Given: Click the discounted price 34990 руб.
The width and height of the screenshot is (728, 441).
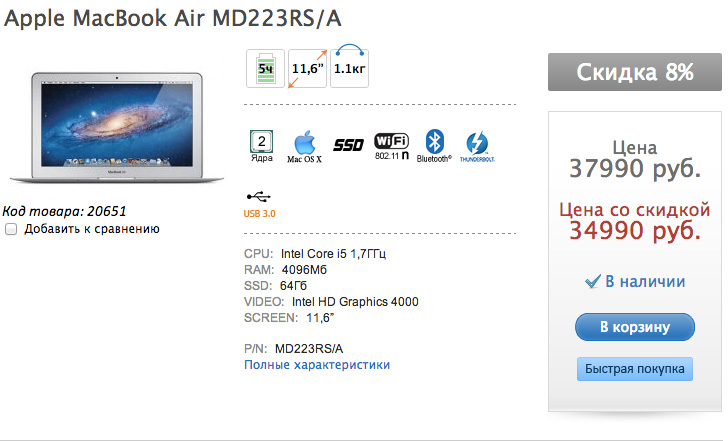Looking at the screenshot, I should pos(634,231).
